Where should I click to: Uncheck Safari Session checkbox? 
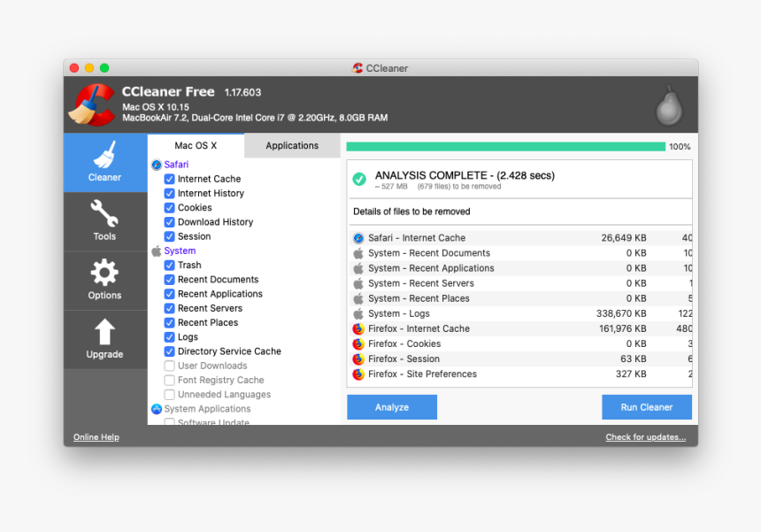click(x=169, y=236)
